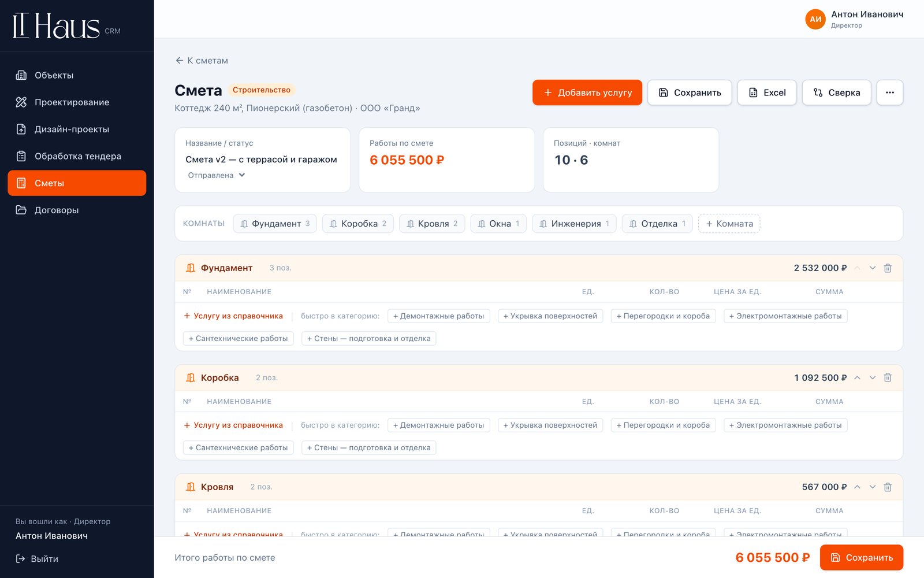The width and height of the screenshot is (924, 578).
Task: Export the estimate to Excel
Action: [x=767, y=92]
